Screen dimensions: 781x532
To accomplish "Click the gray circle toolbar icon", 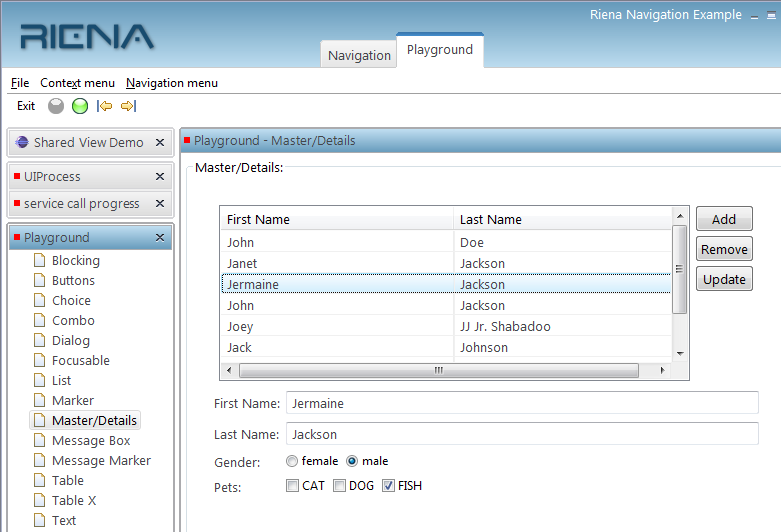I will click(x=56, y=106).
